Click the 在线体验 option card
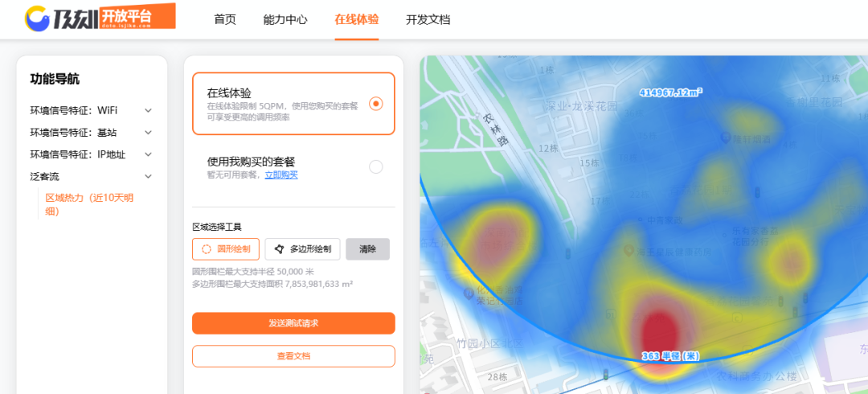 293,104
